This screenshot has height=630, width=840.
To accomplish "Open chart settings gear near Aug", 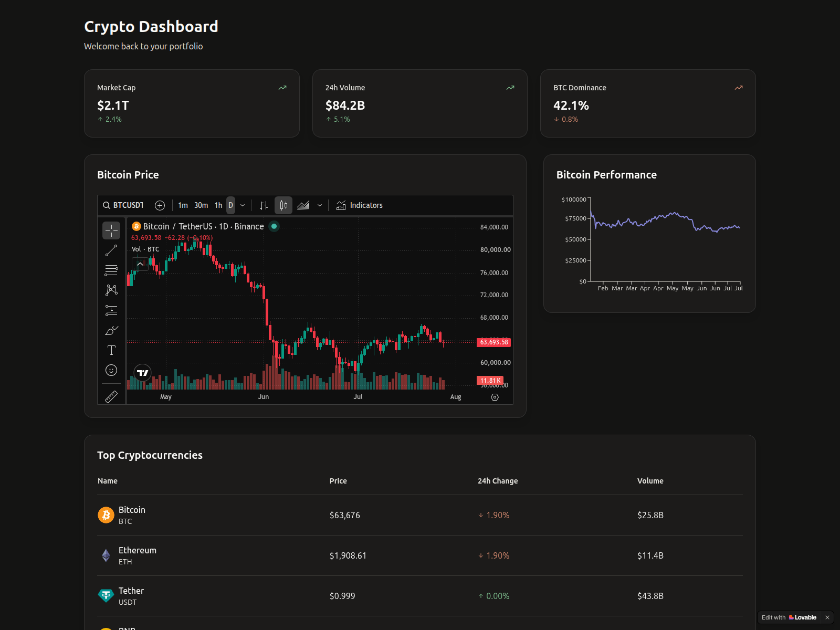I will click(x=495, y=397).
